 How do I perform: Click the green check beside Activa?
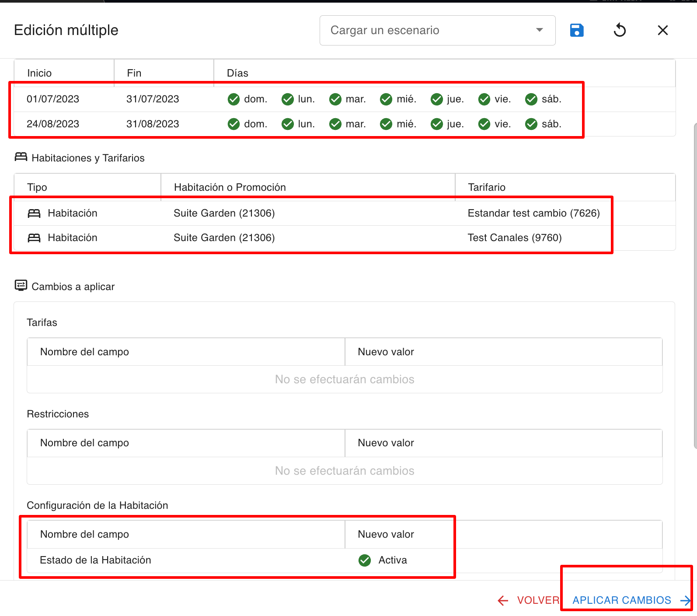365,560
